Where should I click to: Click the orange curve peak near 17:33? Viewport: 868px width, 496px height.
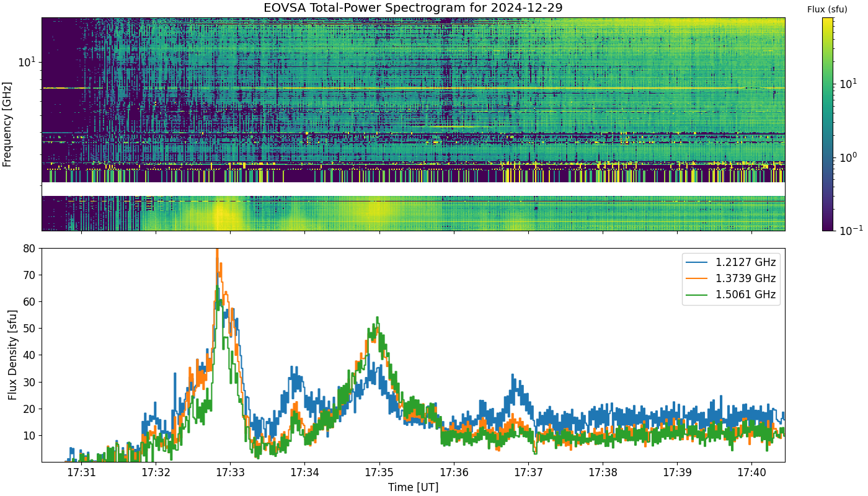[217, 250]
